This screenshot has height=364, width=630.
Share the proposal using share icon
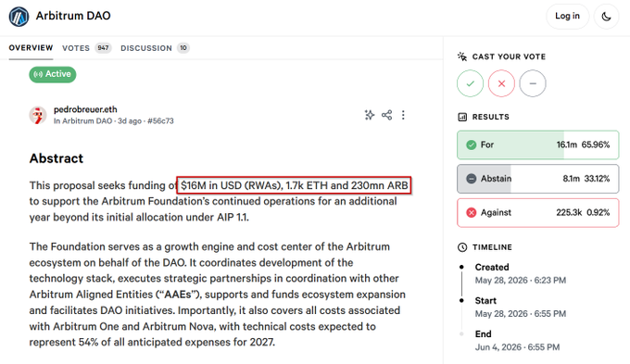coord(387,115)
